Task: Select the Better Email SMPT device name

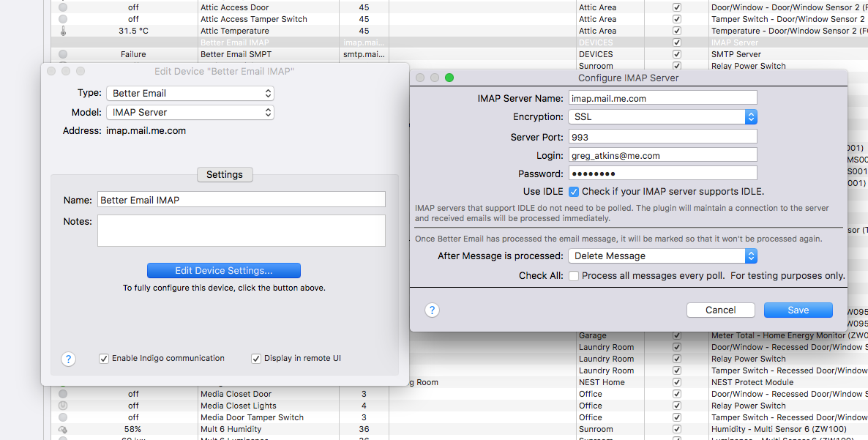Action: coord(236,54)
